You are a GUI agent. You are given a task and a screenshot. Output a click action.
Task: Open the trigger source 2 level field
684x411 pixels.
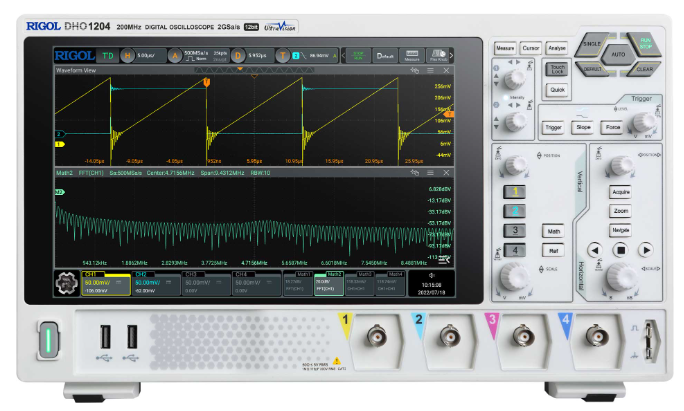315,56
